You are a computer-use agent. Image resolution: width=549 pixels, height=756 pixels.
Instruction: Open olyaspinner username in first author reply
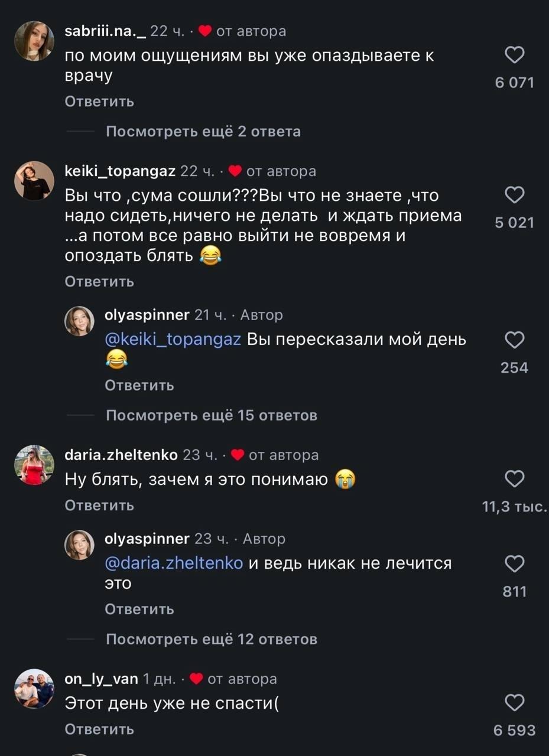click(x=147, y=315)
